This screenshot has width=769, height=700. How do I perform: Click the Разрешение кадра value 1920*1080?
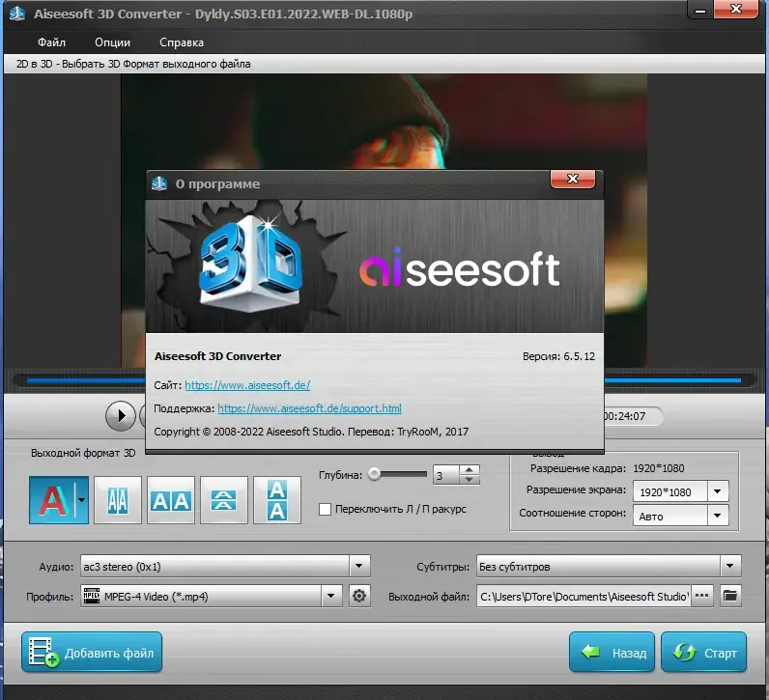pos(658,468)
